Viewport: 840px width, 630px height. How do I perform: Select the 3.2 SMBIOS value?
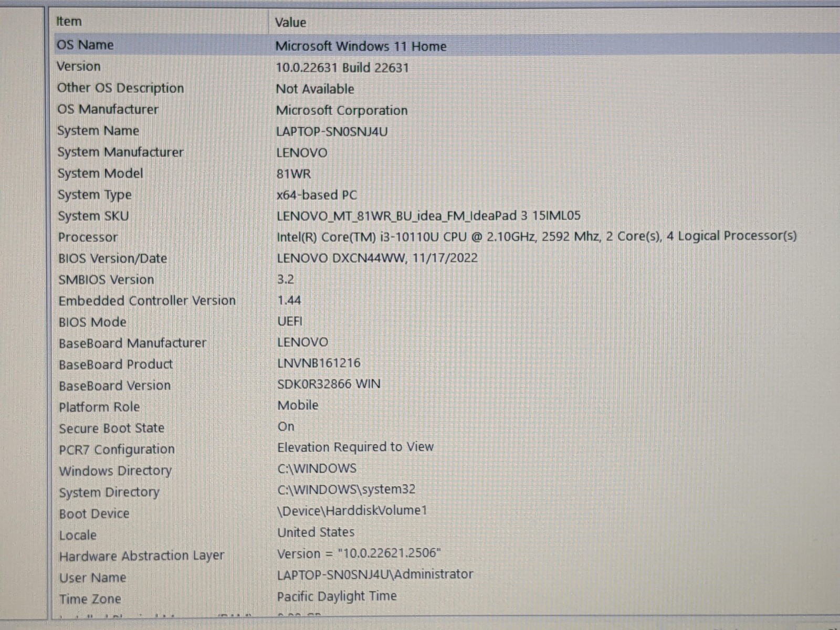(x=286, y=279)
